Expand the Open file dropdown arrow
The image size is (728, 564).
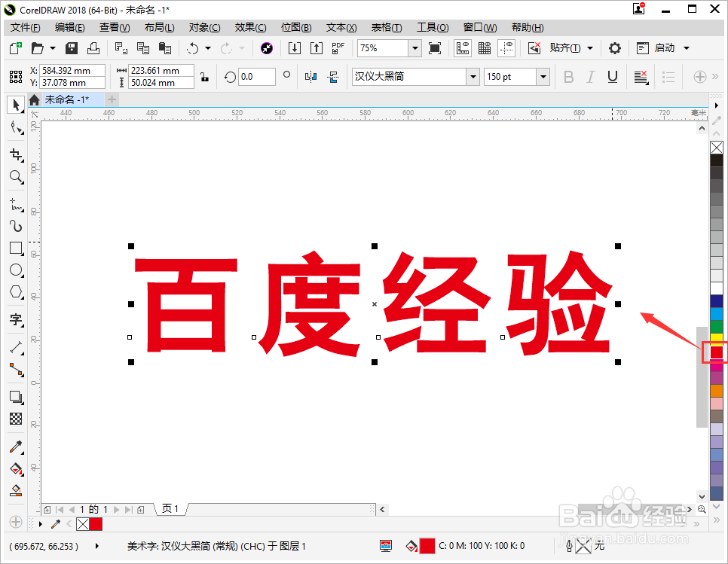click(x=53, y=47)
